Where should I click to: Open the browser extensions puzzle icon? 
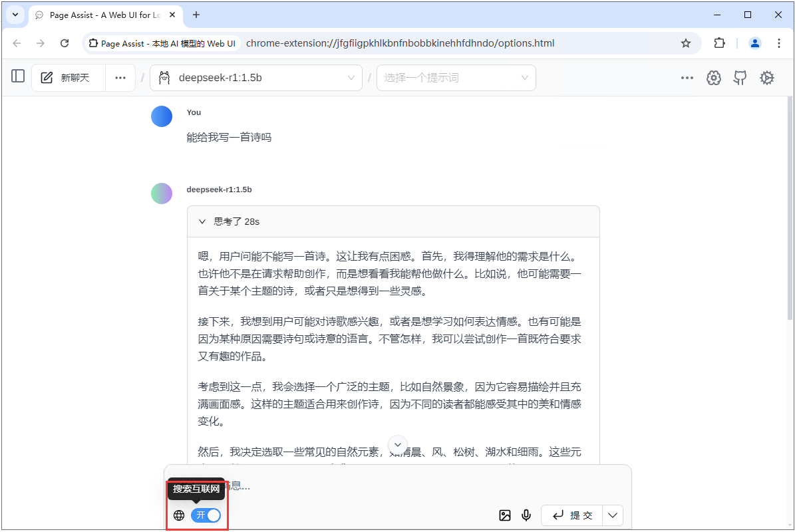click(x=719, y=43)
